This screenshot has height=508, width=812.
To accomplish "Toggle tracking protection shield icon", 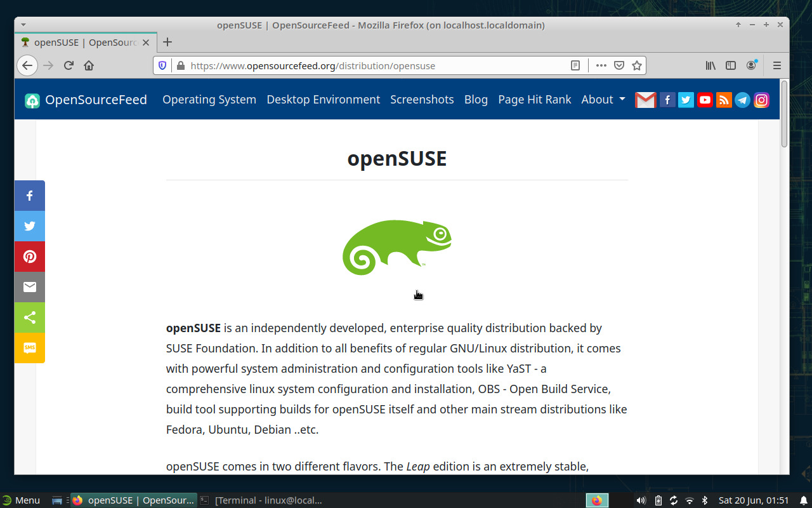I will [162, 65].
